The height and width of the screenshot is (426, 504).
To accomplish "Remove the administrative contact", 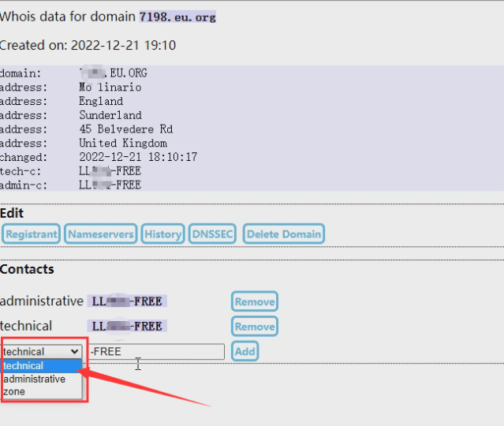I will click(x=254, y=301).
